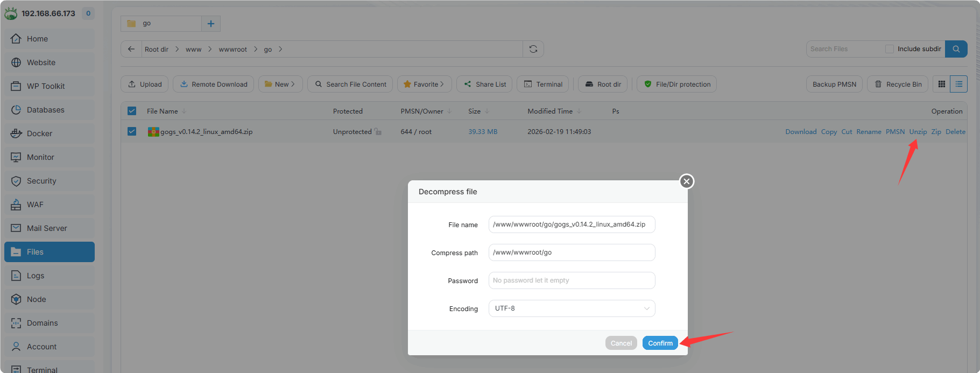980x373 pixels.
Task: Toggle the select-all files checkbox
Action: pyautogui.click(x=132, y=111)
